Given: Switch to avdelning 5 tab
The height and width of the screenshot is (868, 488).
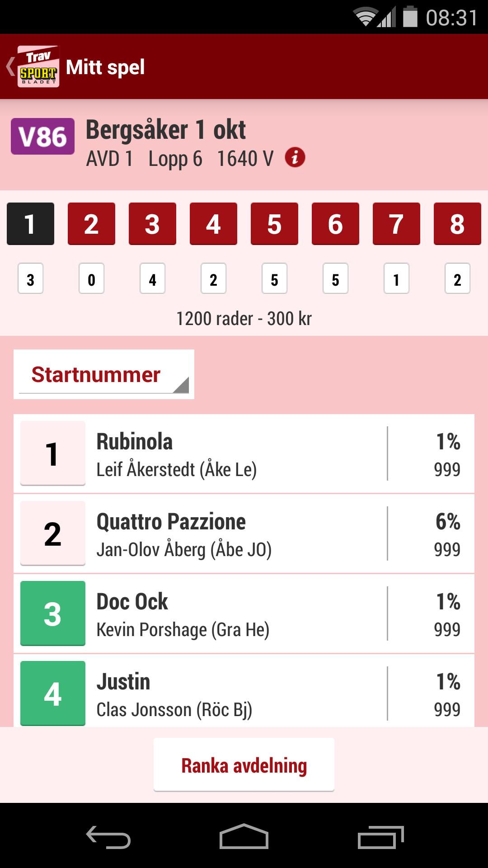Looking at the screenshot, I should pos(274,224).
